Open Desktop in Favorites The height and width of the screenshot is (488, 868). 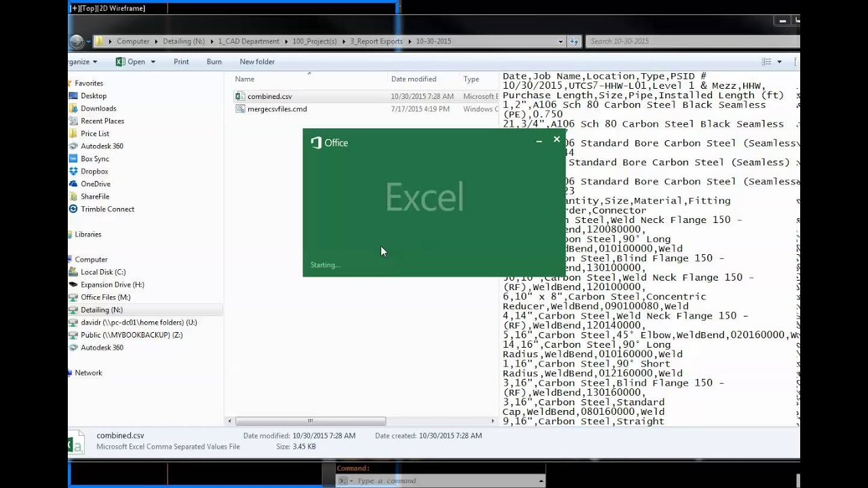(x=94, y=96)
